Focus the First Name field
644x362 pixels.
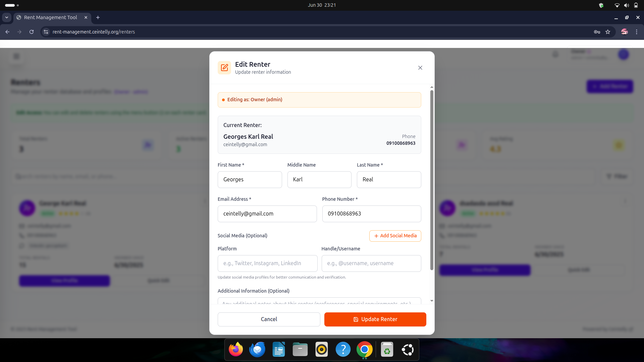coord(250,180)
